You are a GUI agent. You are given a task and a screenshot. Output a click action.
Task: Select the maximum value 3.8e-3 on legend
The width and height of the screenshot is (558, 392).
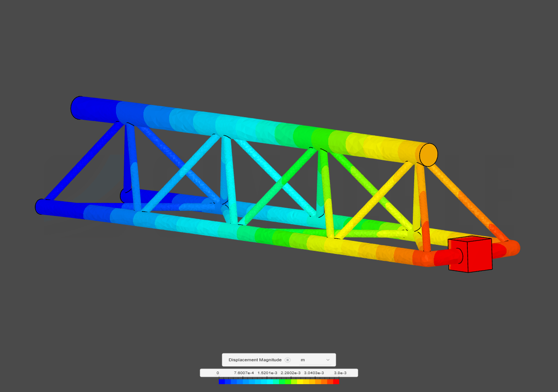340,373
